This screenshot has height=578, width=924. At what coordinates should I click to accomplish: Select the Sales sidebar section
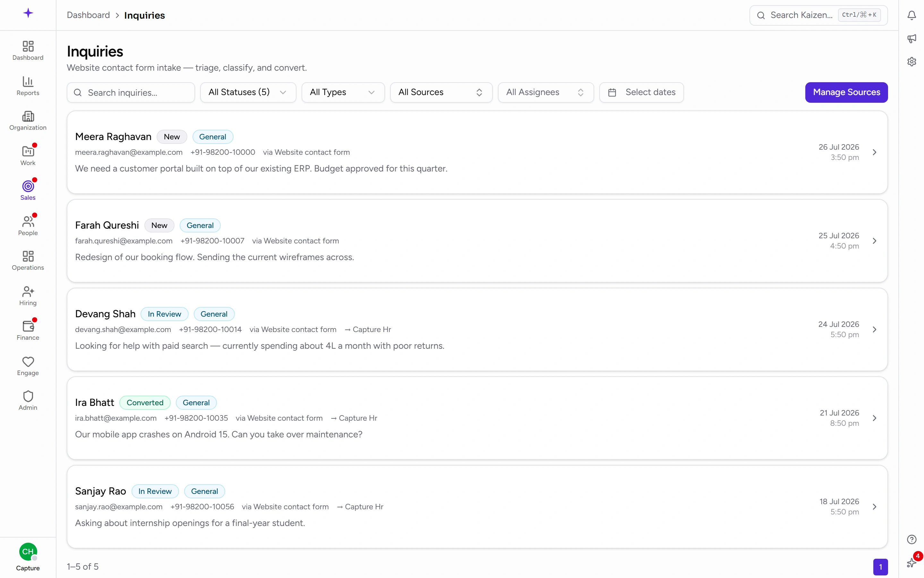point(28,190)
